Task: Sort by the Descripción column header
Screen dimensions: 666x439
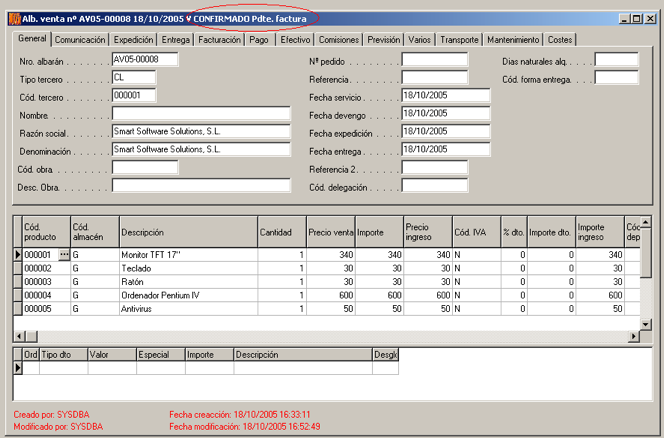Action: pyautogui.click(x=187, y=231)
